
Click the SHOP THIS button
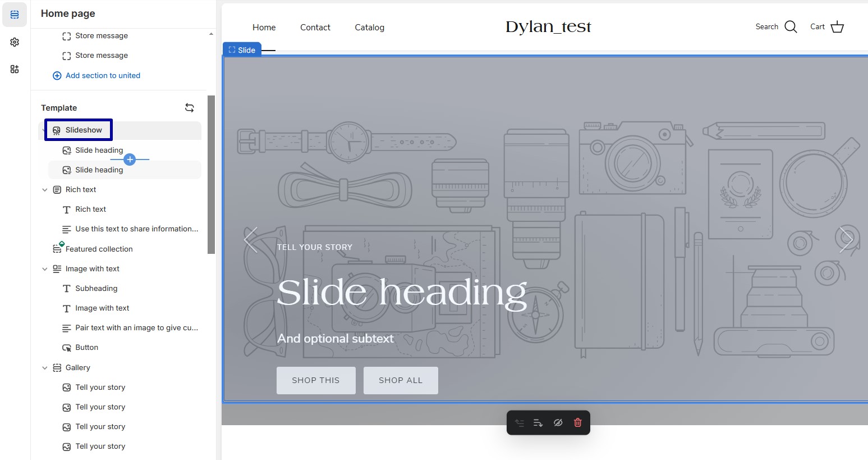(x=316, y=380)
